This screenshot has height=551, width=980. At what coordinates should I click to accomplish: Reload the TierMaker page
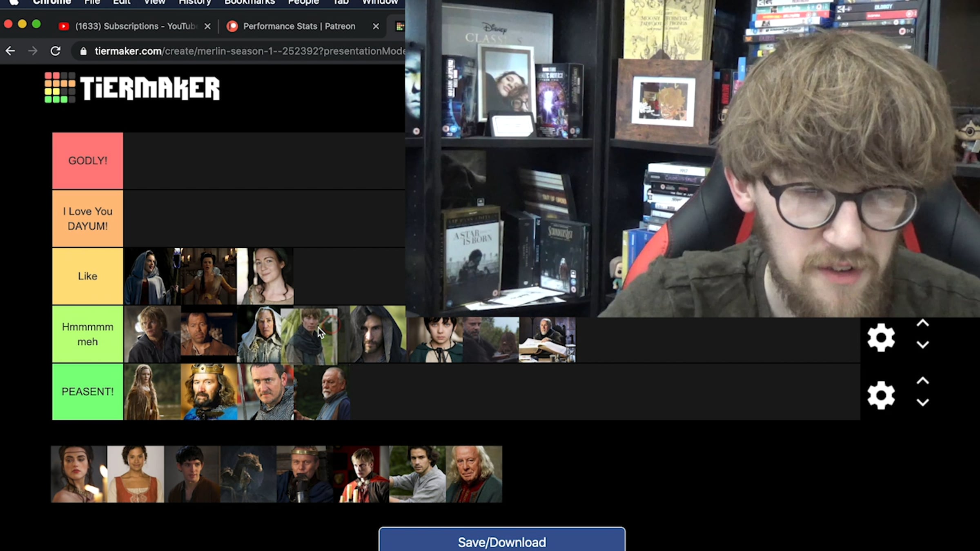(x=56, y=51)
